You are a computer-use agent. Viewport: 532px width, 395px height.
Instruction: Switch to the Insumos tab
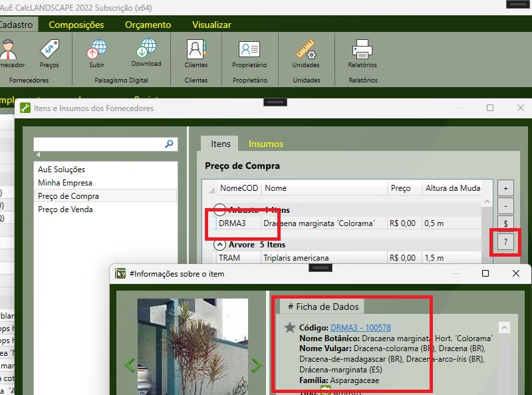pyautogui.click(x=265, y=144)
